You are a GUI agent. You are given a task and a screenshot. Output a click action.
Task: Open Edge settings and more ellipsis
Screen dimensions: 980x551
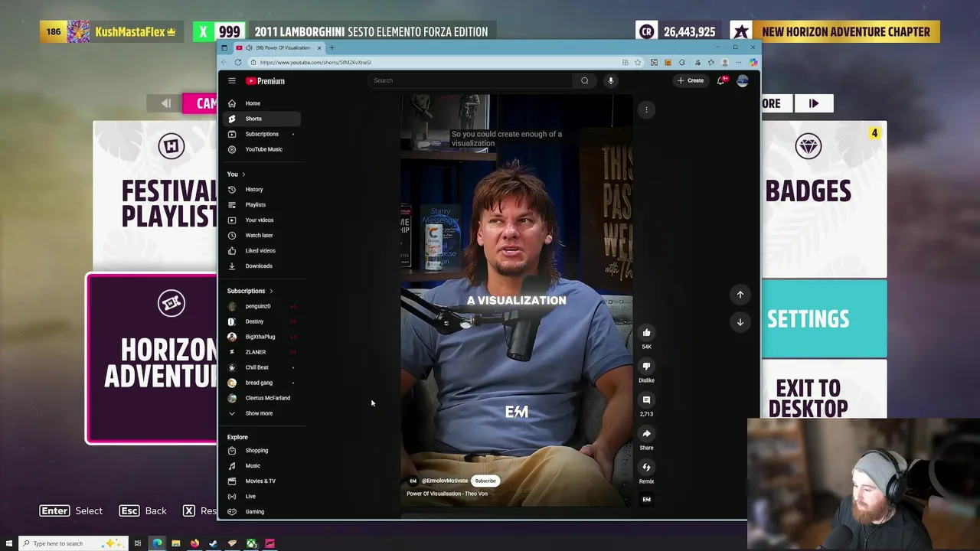(739, 62)
